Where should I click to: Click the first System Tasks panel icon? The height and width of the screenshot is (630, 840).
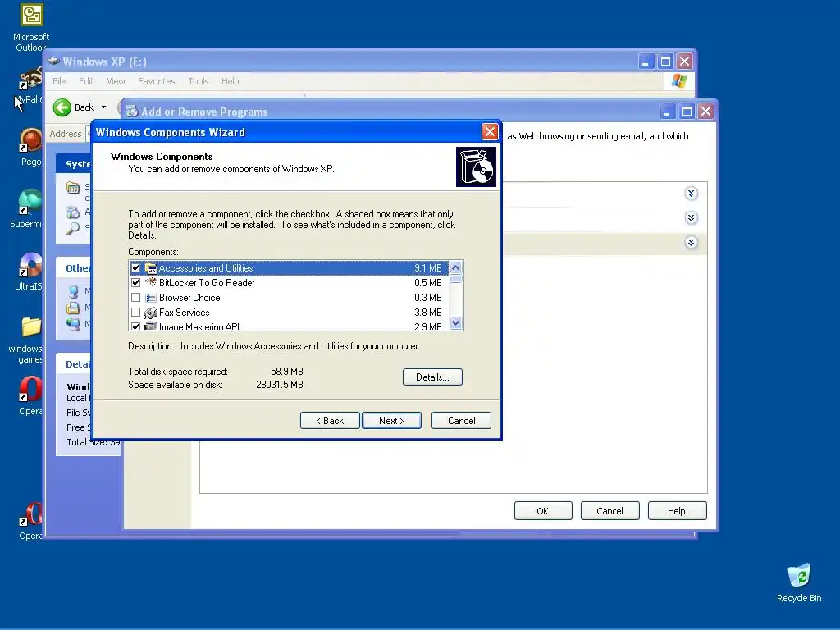[73, 188]
